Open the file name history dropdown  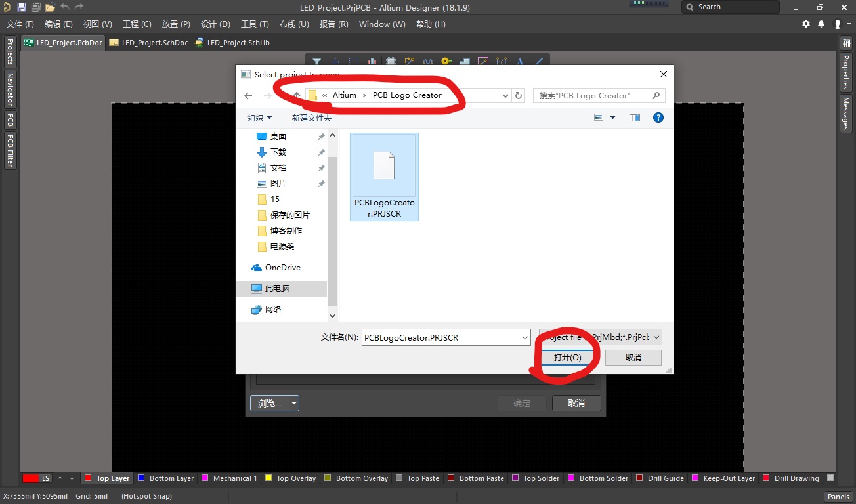[524, 337]
